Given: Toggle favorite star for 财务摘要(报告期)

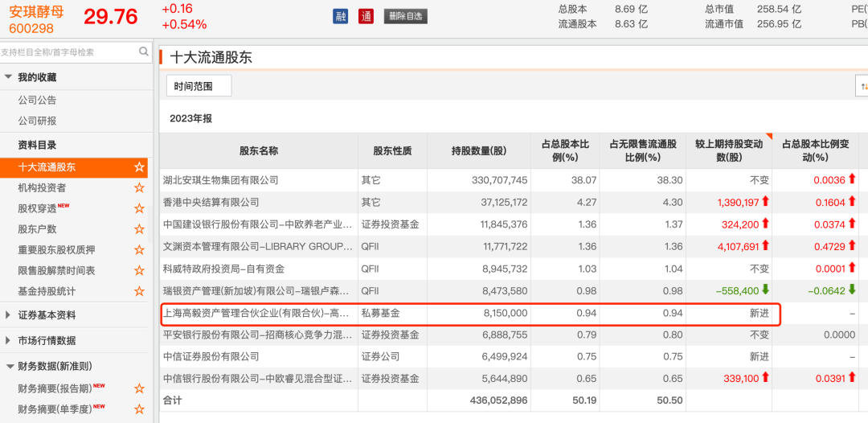Looking at the screenshot, I should click(x=139, y=388).
